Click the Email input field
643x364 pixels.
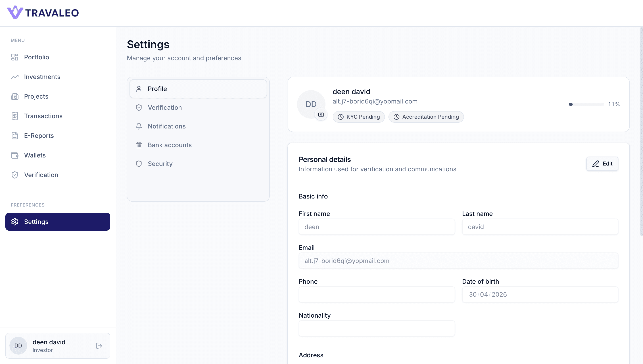pos(458,261)
